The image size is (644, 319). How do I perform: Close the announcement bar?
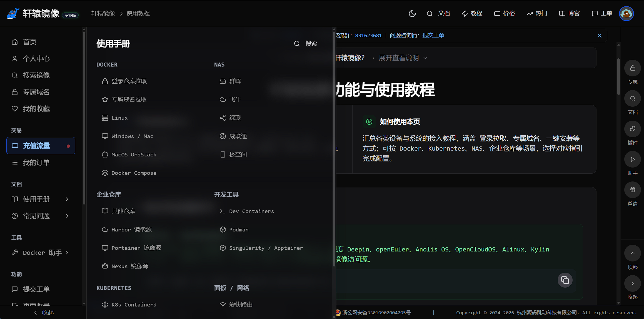pos(599,36)
